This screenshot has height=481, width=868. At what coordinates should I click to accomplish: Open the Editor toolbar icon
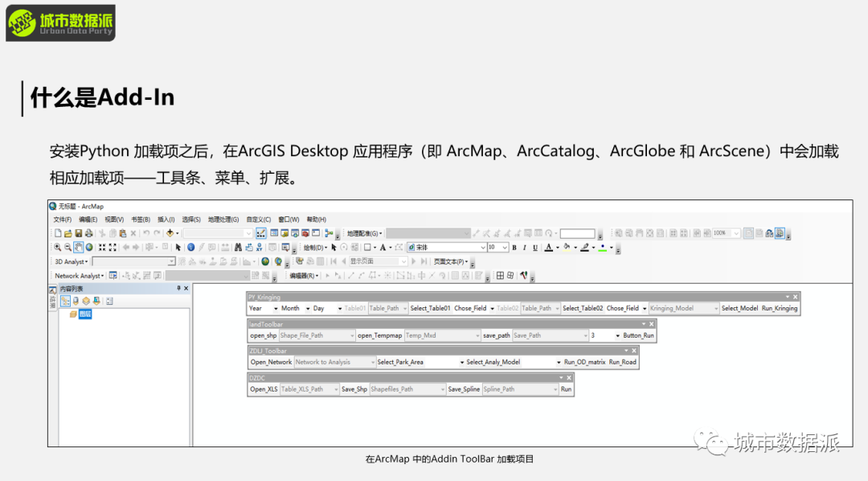(260, 233)
